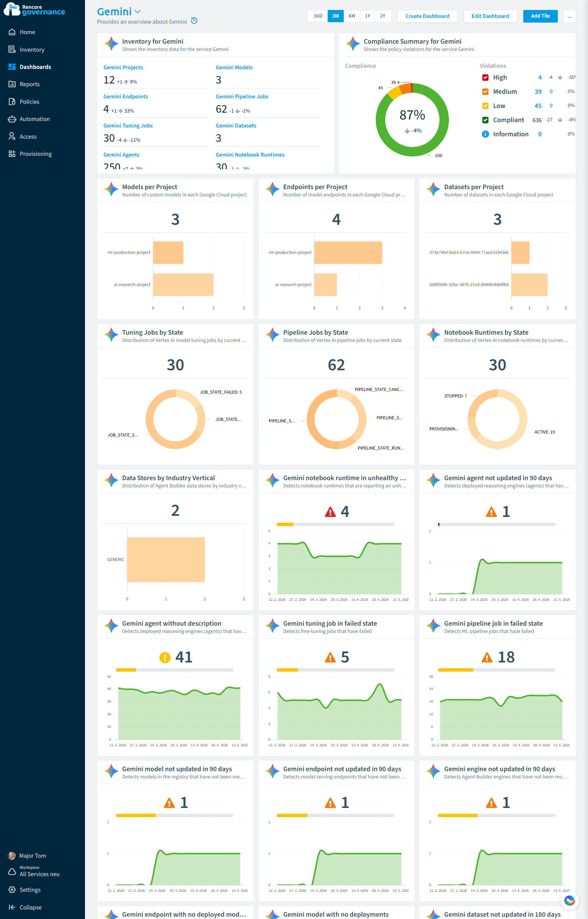
Task: Open the Gemini Notebook Runtimes link
Action: click(250, 155)
